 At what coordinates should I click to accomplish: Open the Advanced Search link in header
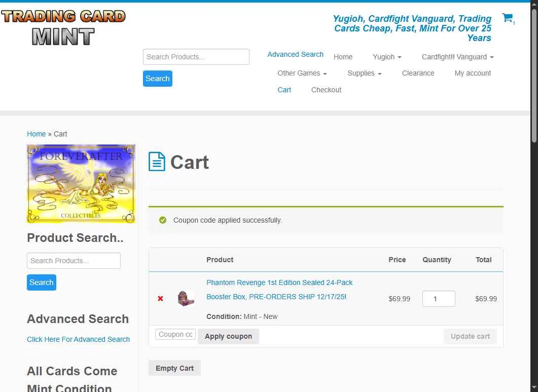(296, 55)
